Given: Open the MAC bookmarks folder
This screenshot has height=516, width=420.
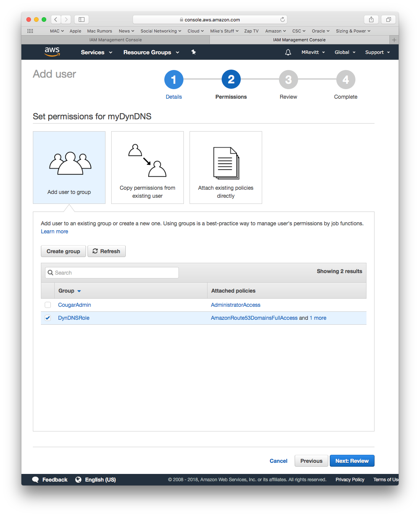Looking at the screenshot, I should pyautogui.click(x=57, y=31).
